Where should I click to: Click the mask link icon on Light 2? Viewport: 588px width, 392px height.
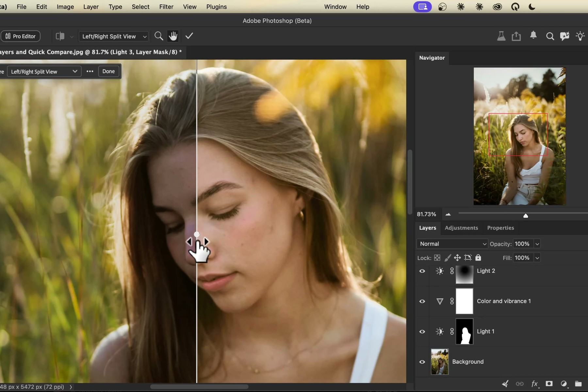(x=452, y=271)
